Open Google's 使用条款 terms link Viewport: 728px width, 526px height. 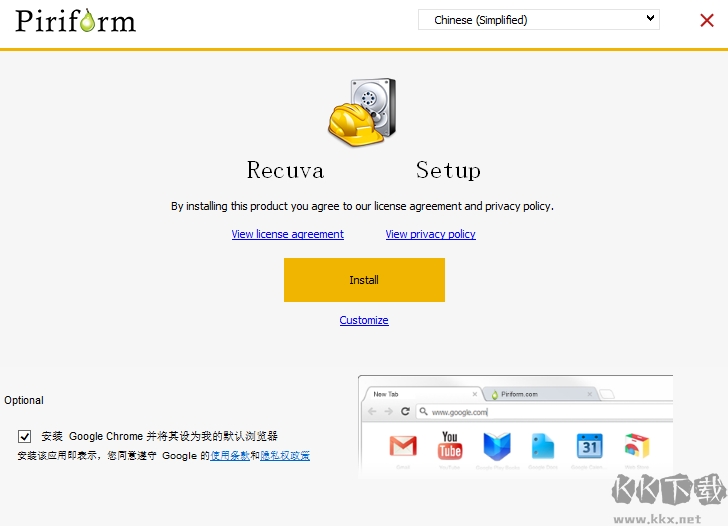pos(230,456)
